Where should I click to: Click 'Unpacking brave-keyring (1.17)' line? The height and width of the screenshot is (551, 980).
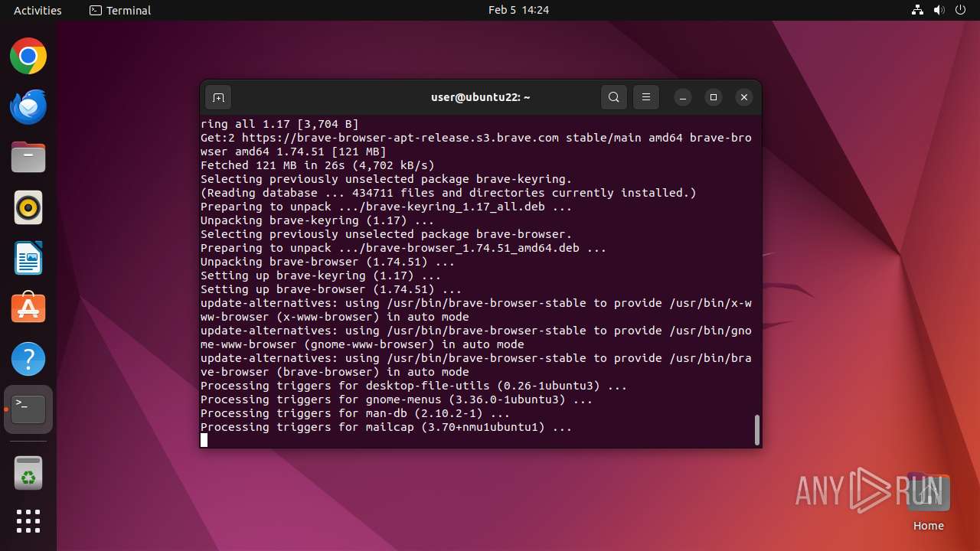(317, 220)
